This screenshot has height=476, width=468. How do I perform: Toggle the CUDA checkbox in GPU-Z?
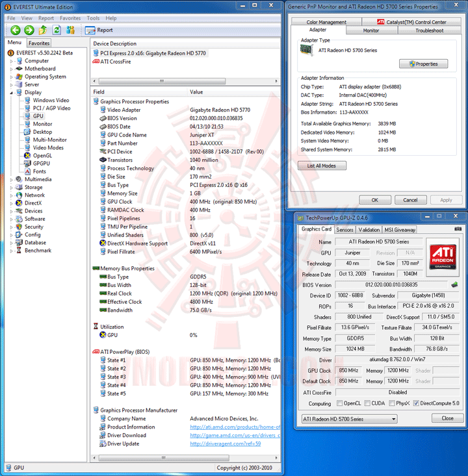tap(367, 403)
